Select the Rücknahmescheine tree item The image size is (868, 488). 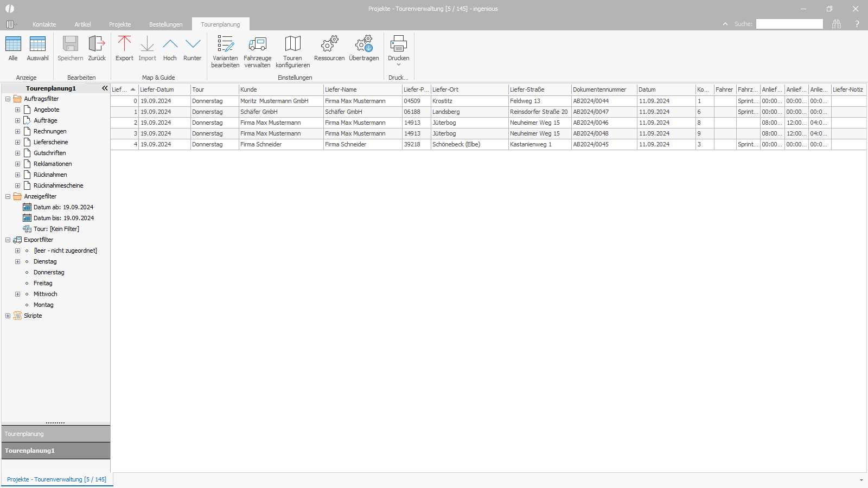[59, 185]
